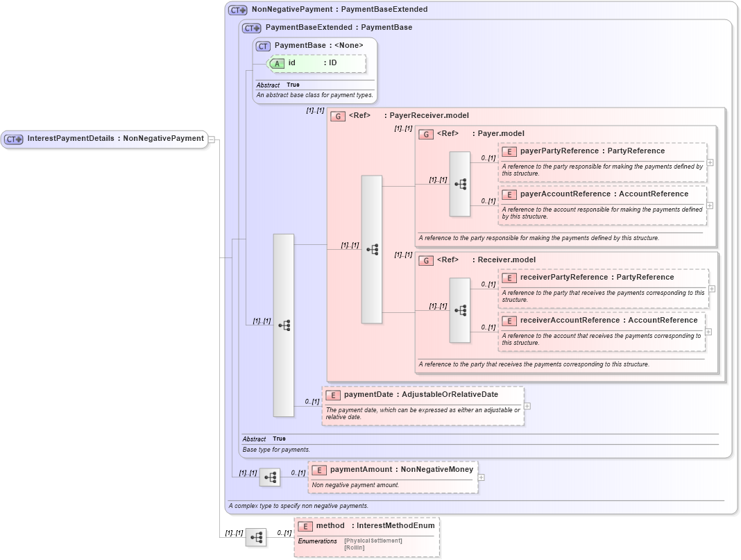
Task: Click the sequence compositor icon inside Payer.model
Action: 460,183
